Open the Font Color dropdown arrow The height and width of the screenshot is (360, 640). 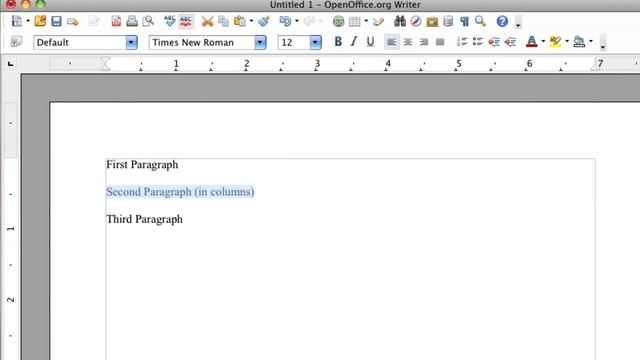point(543,41)
